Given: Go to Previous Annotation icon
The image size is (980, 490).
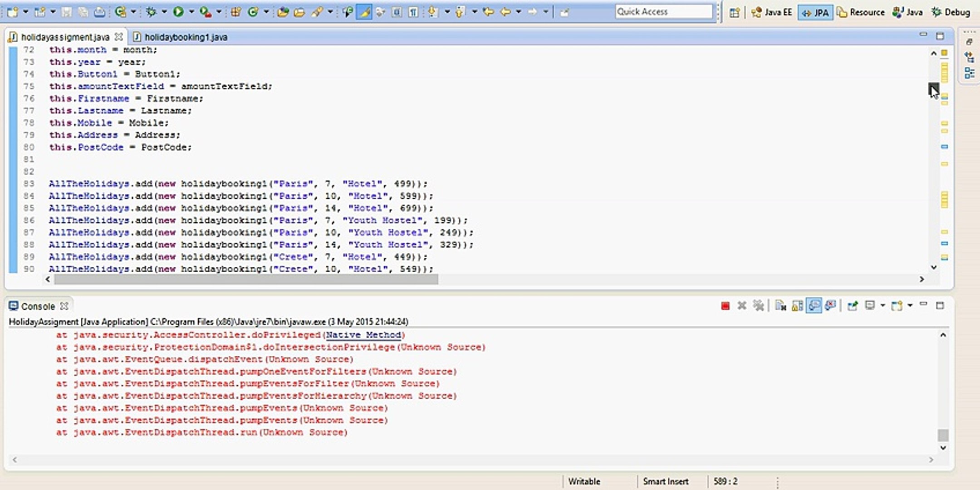Looking at the screenshot, I should tap(460, 12).
